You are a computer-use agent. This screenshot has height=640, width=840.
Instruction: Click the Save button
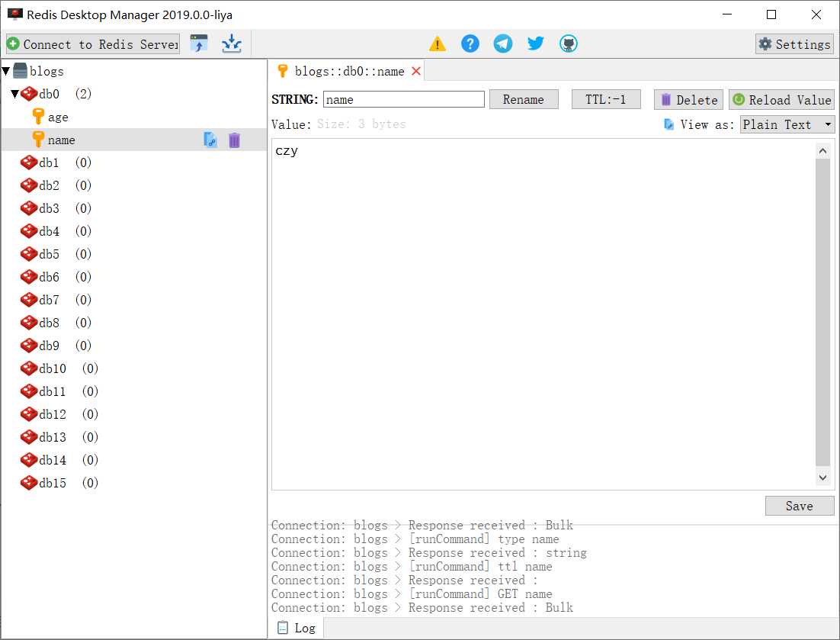tap(800, 506)
